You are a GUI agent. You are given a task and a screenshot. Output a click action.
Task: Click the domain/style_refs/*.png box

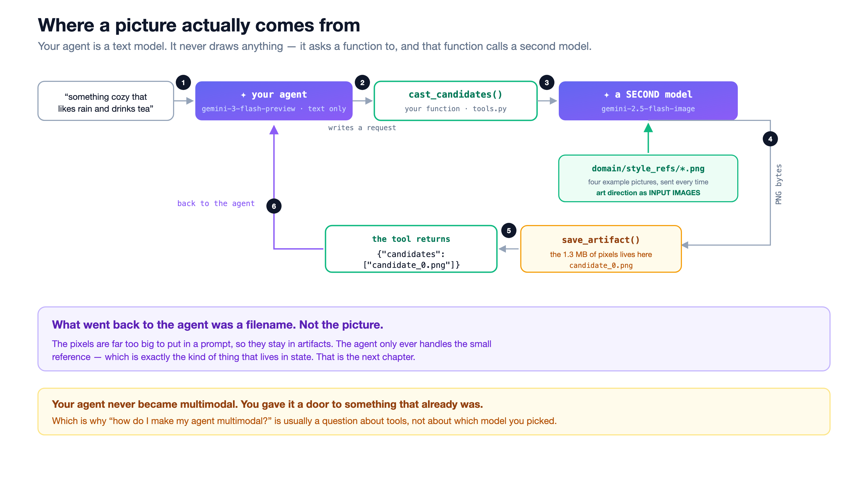648,178
